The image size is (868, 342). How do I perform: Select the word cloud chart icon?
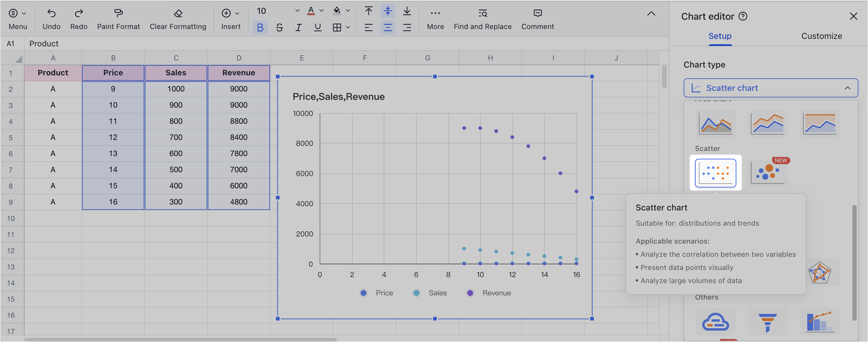coord(715,322)
